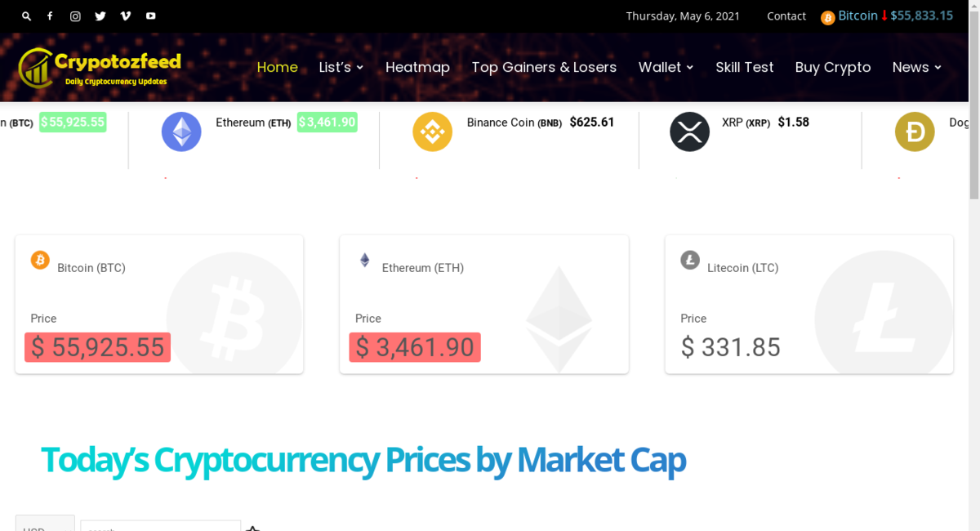Click inside the search input field
This screenshot has width=980, height=531.
click(x=160, y=527)
